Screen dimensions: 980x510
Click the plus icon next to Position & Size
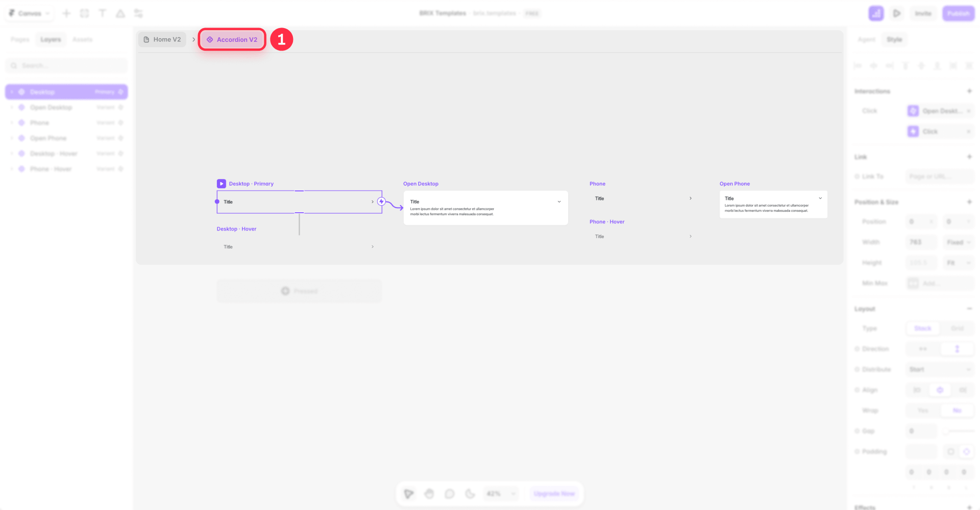tap(969, 202)
